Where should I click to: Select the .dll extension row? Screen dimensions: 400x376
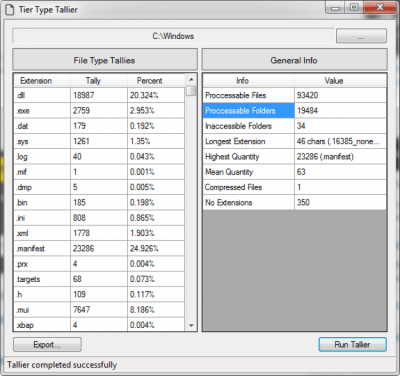point(99,95)
